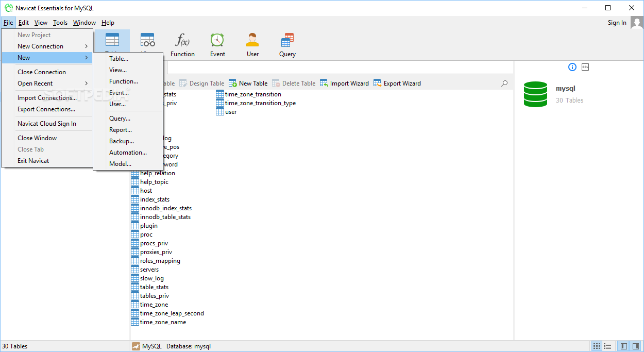Choose Report... from New submenu
The height and width of the screenshot is (352, 644).
pos(128,130)
